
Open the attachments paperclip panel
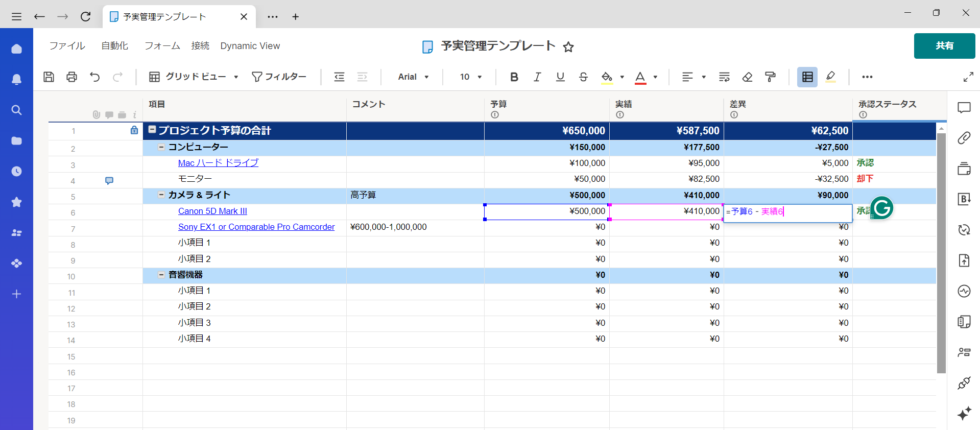point(964,138)
